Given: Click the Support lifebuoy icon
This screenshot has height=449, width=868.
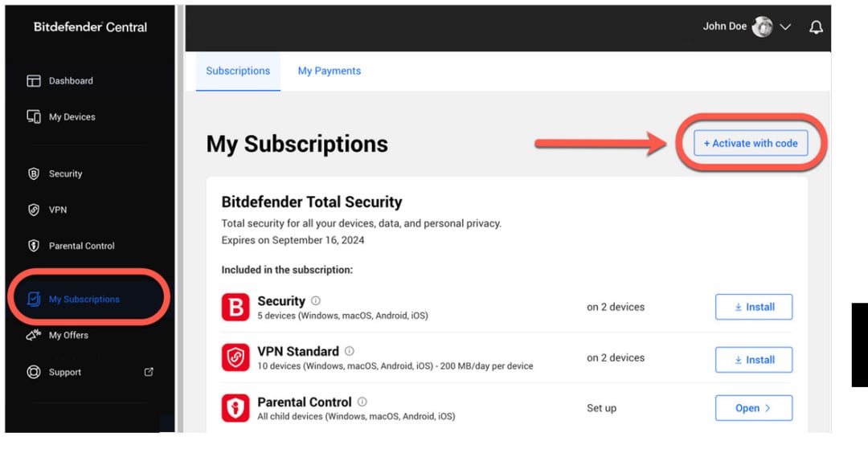Looking at the screenshot, I should coord(34,372).
